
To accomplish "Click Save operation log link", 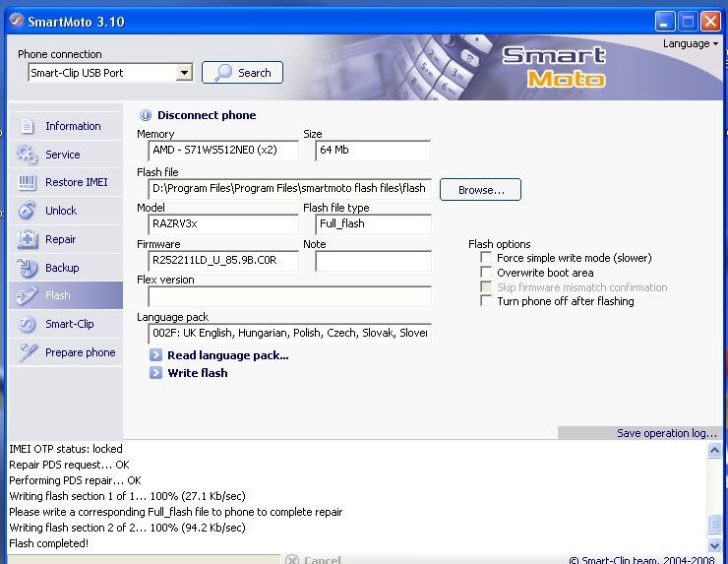I will 667,433.
